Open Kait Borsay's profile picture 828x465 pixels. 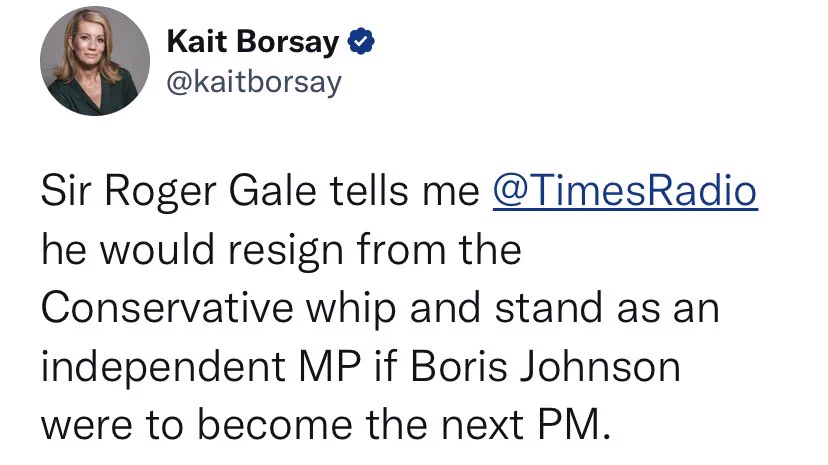95,61
